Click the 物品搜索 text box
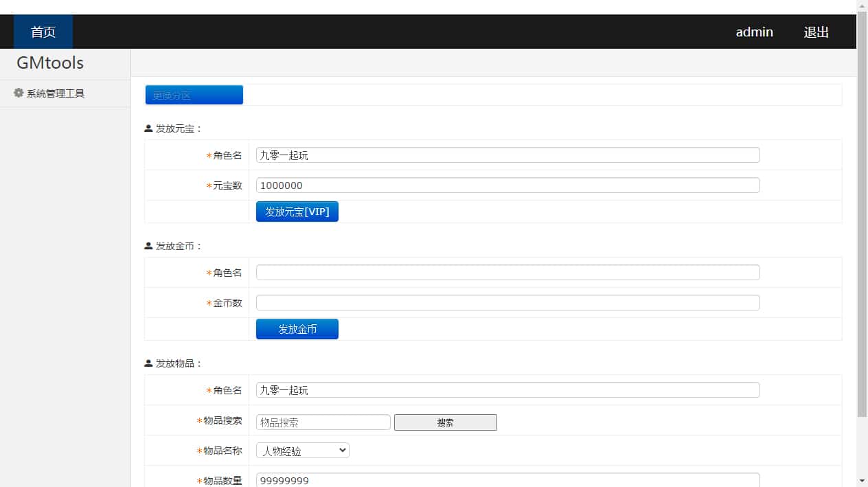Image resolution: width=868 pixels, height=487 pixels. (323, 422)
